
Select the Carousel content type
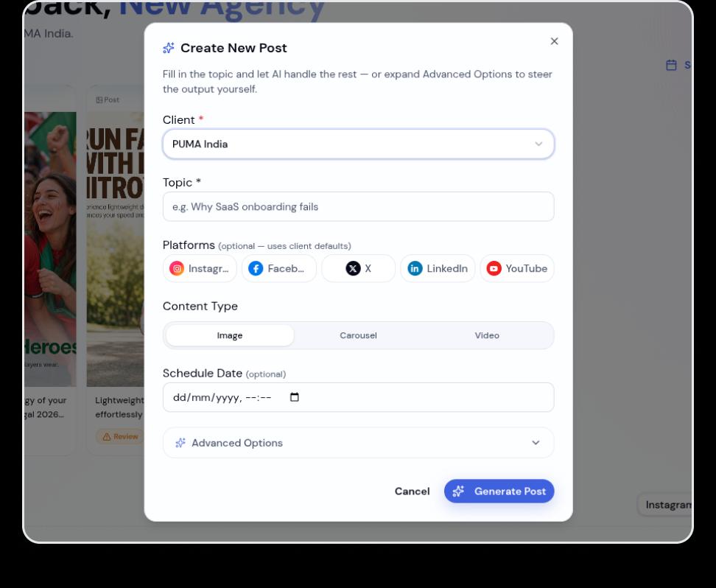(359, 335)
